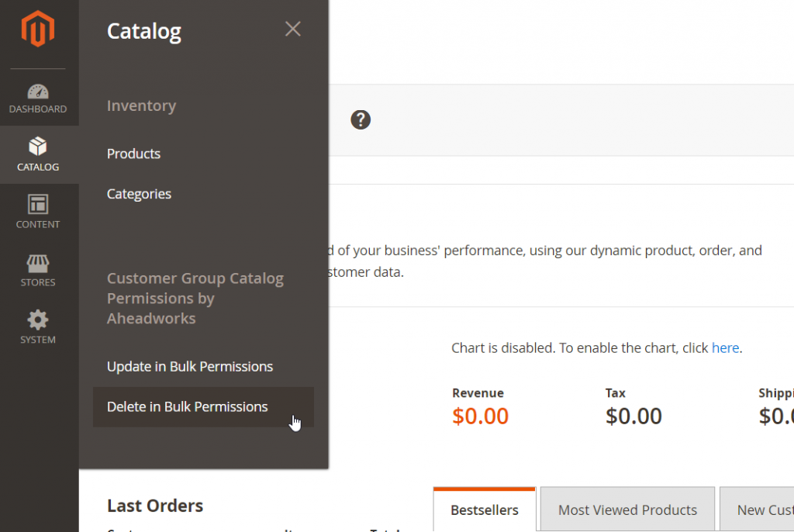The height and width of the screenshot is (532, 794).
Task: Click the Aheadworks permissions section heading
Action: pos(195,298)
